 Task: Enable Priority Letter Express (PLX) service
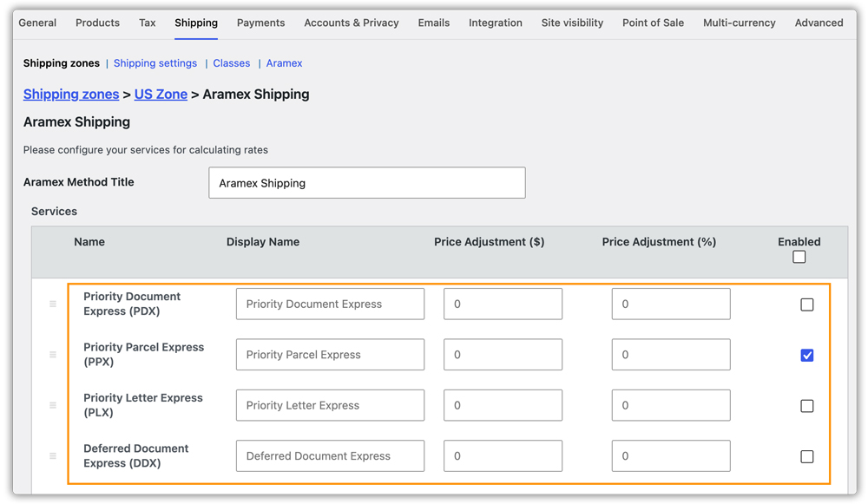[806, 406]
